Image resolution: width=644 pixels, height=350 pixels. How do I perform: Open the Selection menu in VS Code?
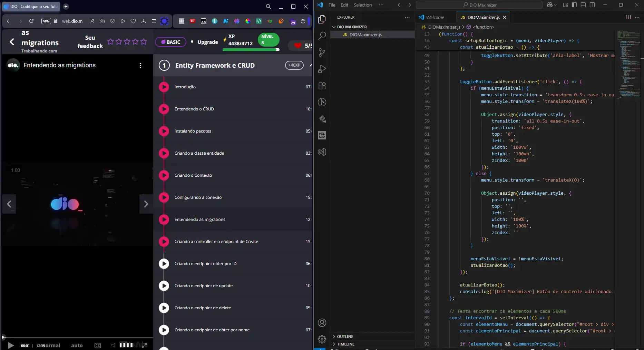[x=363, y=5]
